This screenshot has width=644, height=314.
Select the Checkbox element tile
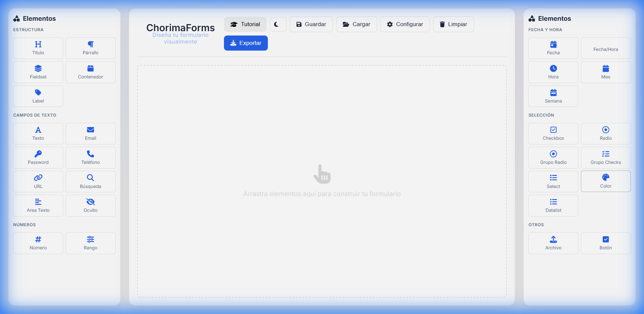tap(553, 134)
